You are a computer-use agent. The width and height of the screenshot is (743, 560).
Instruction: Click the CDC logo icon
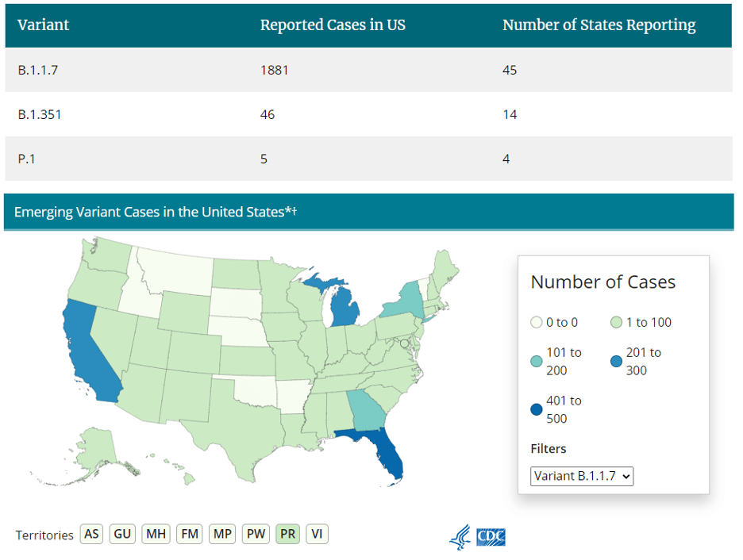point(491,537)
